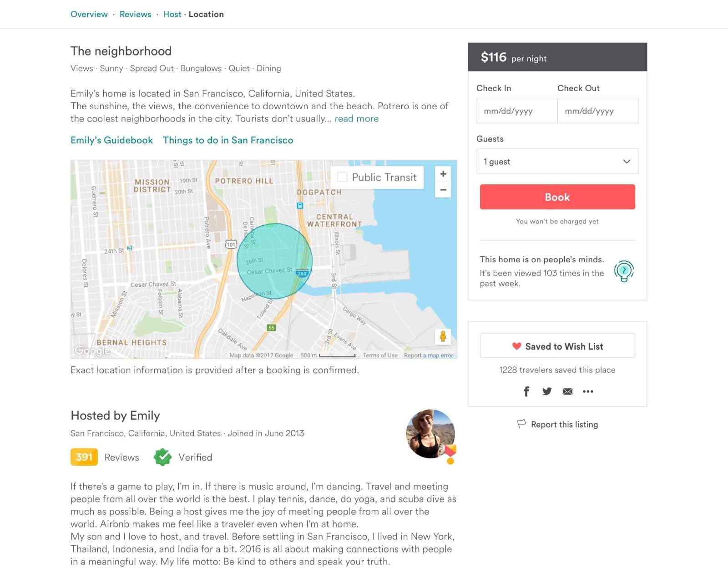The width and height of the screenshot is (728, 569).
Task: Click the lightbulb icon beside view count
Action: [x=624, y=271]
